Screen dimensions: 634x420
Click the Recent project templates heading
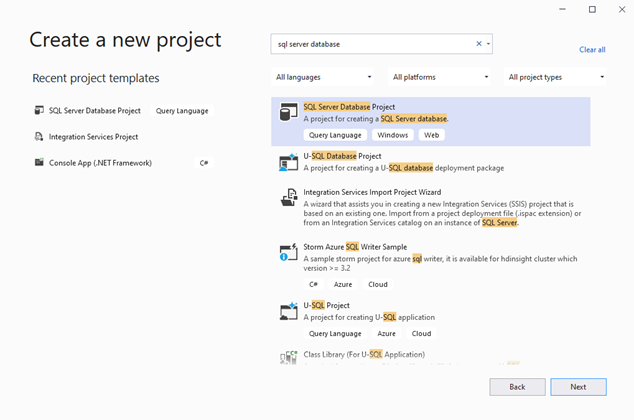(96, 78)
